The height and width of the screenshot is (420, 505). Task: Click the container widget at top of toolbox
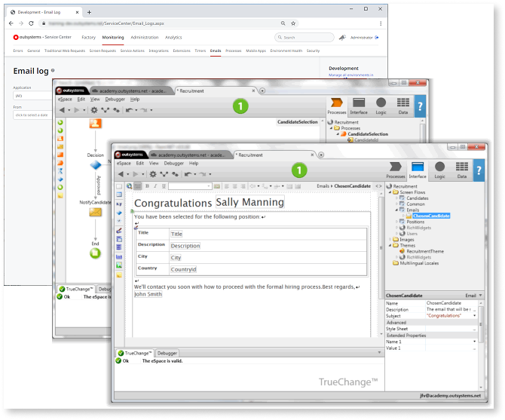(119, 186)
